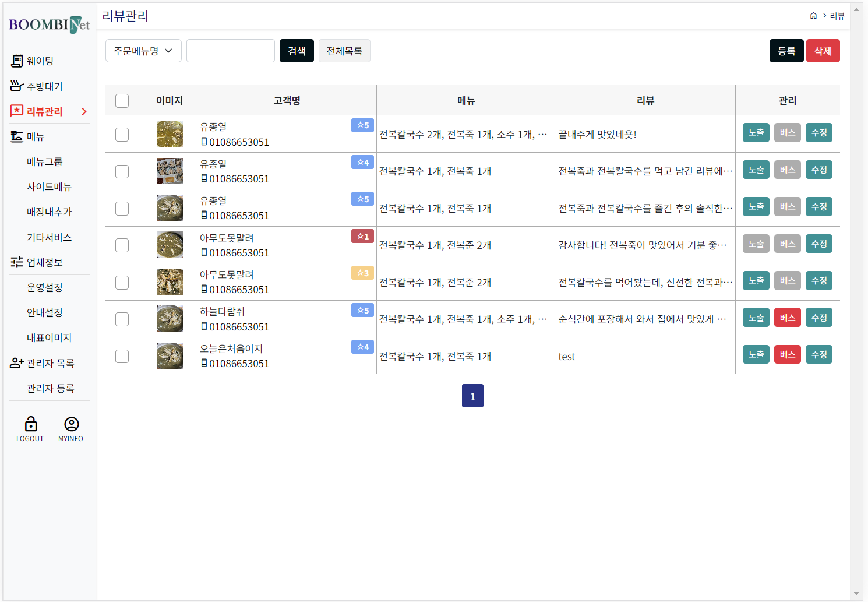Open MYINFO profile icon
The image size is (868, 602).
tap(71, 424)
